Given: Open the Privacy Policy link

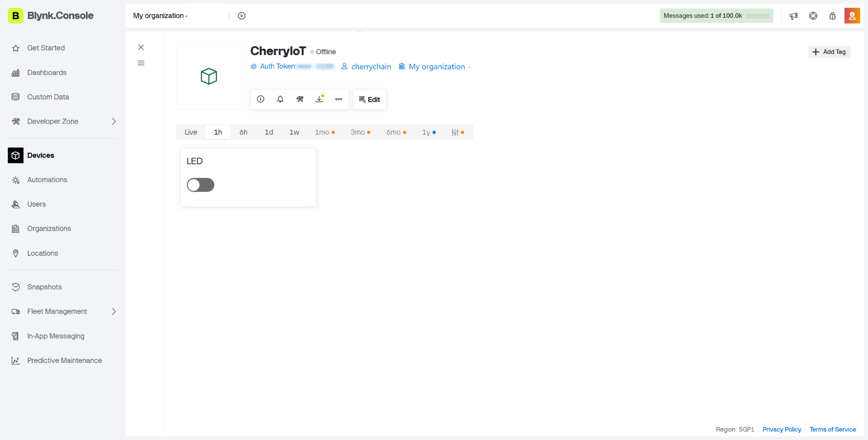Looking at the screenshot, I should pyautogui.click(x=782, y=429).
